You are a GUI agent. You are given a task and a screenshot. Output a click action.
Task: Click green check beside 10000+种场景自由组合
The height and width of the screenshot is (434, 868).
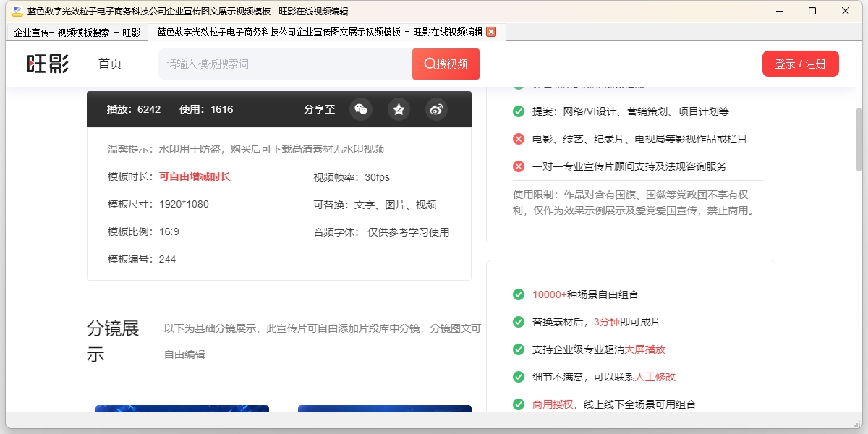(x=519, y=294)
